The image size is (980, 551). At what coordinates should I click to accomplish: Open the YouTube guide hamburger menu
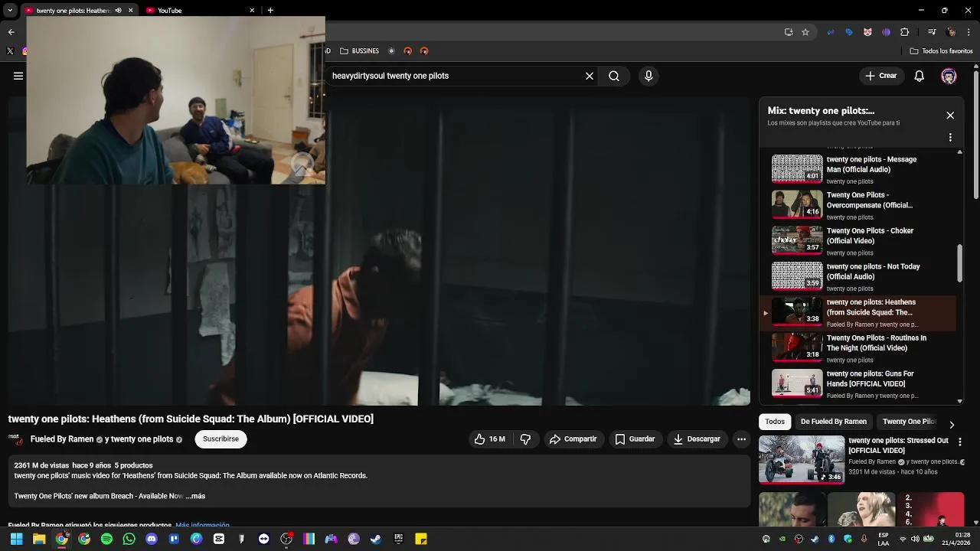(x=18, y=76)
